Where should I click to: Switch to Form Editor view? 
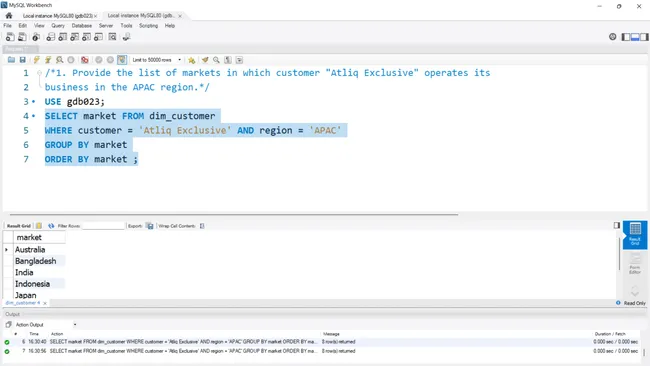635,264
